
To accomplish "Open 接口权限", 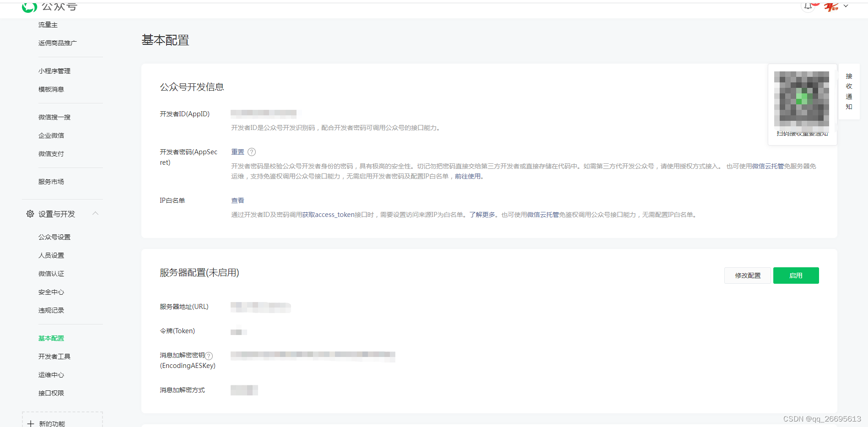I will click(51, 393).
